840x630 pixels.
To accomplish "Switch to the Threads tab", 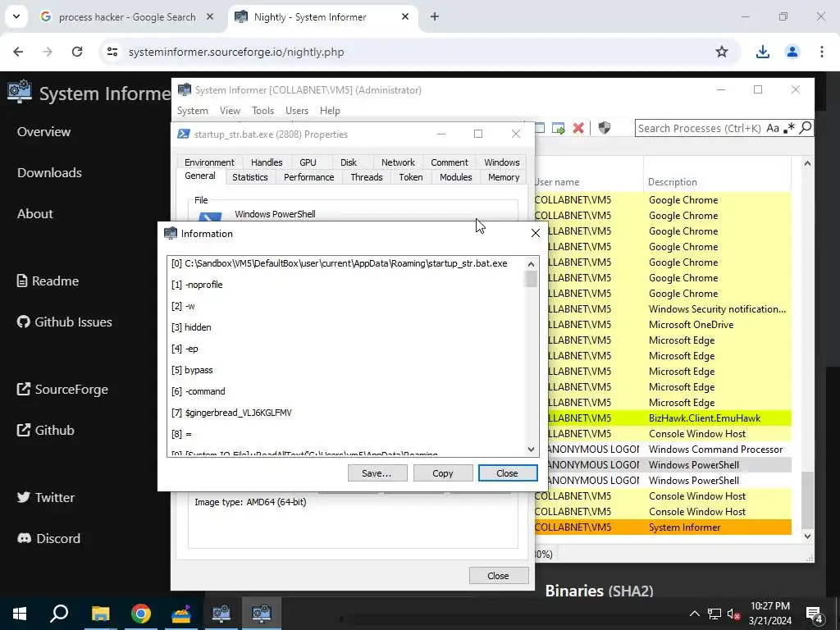I will 367,177.
